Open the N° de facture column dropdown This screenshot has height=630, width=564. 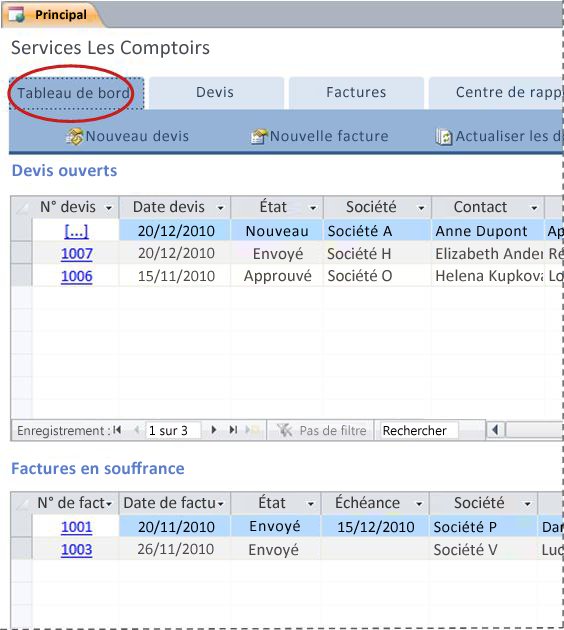(x=108, y=504)
